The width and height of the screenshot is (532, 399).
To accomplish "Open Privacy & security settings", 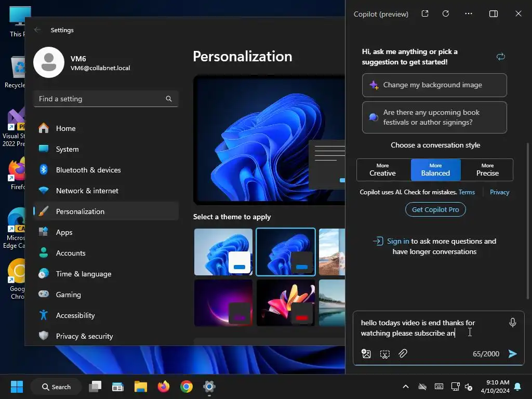I will click(106, 336).
